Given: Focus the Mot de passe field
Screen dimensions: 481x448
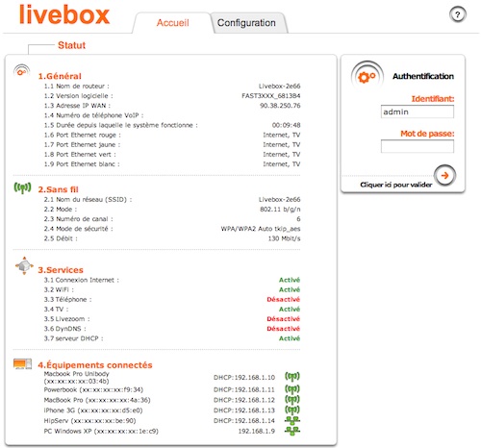Looking at the screenshot, I should coord(418,146).
